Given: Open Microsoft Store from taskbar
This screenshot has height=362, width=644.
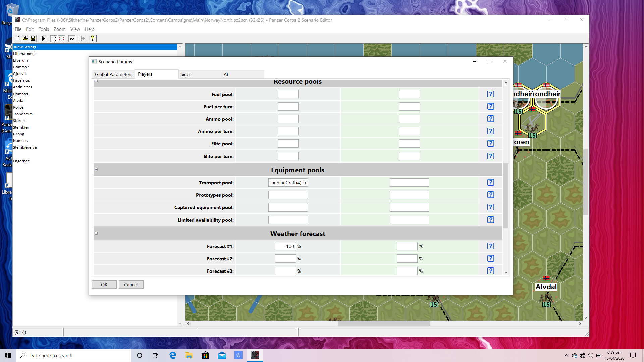Looking at the screenshot, I should pos(206,355).
